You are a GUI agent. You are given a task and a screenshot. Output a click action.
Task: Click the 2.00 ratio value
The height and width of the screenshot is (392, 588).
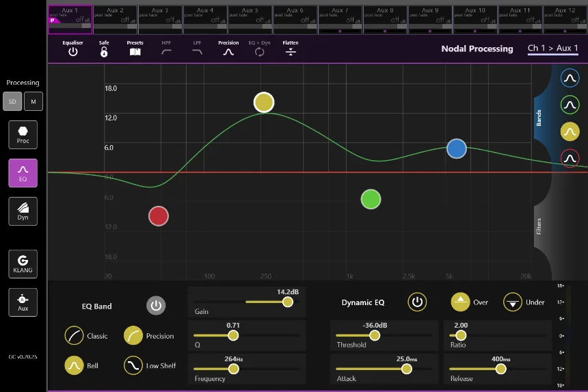tap(461, 325)
